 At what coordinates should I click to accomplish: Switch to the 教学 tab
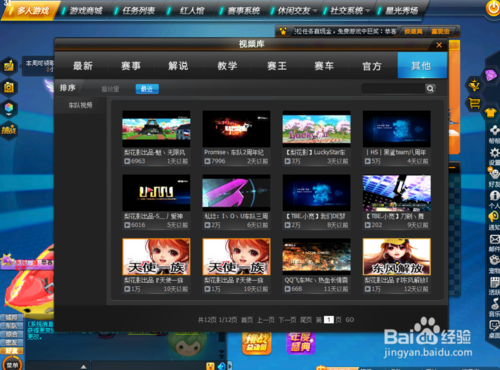227,66
